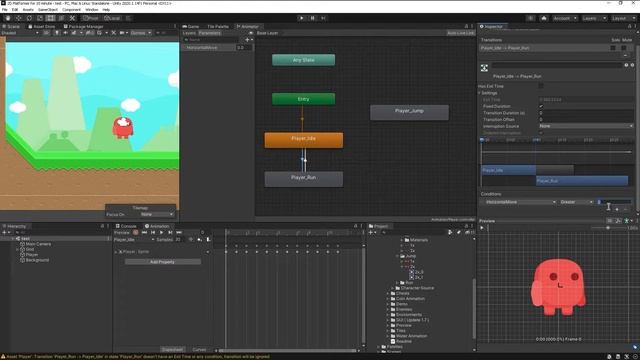Click Add Property in Animation window

[x=162, y=262]
